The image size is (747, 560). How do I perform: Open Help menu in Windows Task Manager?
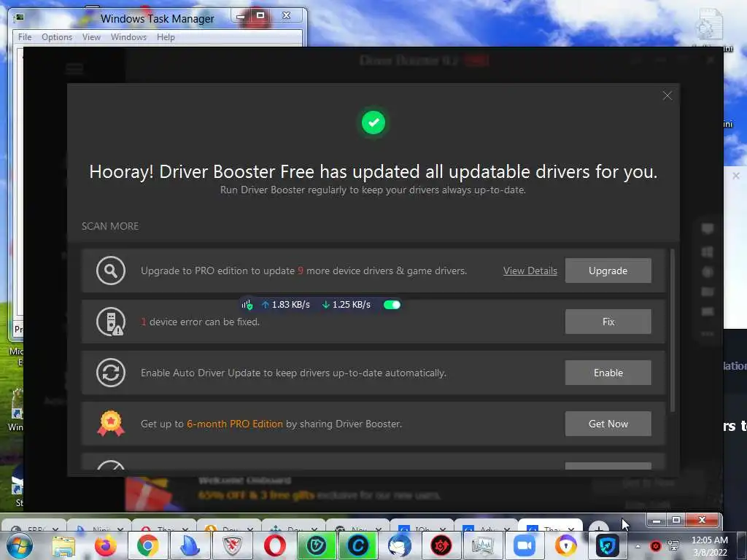pos(166,36)
